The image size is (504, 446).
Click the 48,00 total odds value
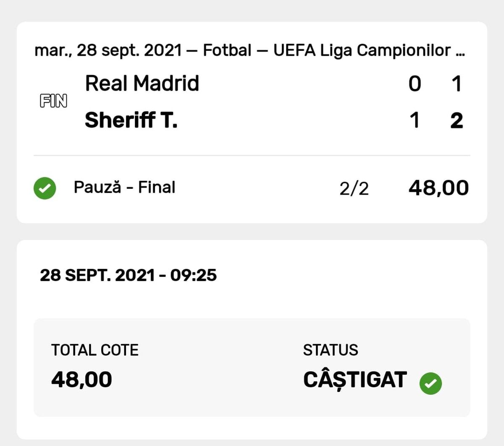[438, 188]
